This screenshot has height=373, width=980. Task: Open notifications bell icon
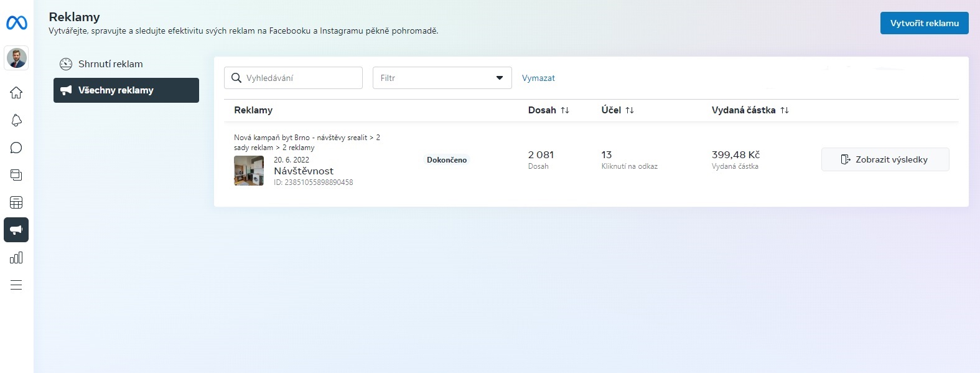(x=16, y=120)
